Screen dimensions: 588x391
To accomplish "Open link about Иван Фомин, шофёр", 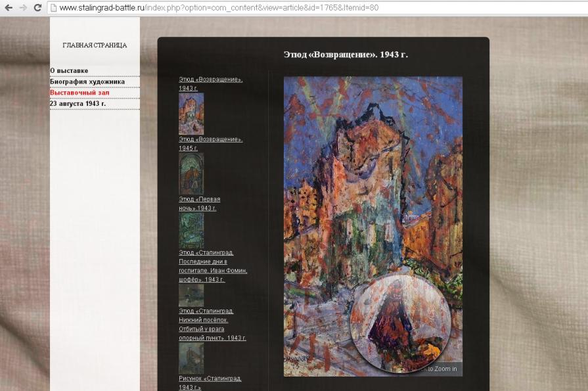I will [213, 266].
